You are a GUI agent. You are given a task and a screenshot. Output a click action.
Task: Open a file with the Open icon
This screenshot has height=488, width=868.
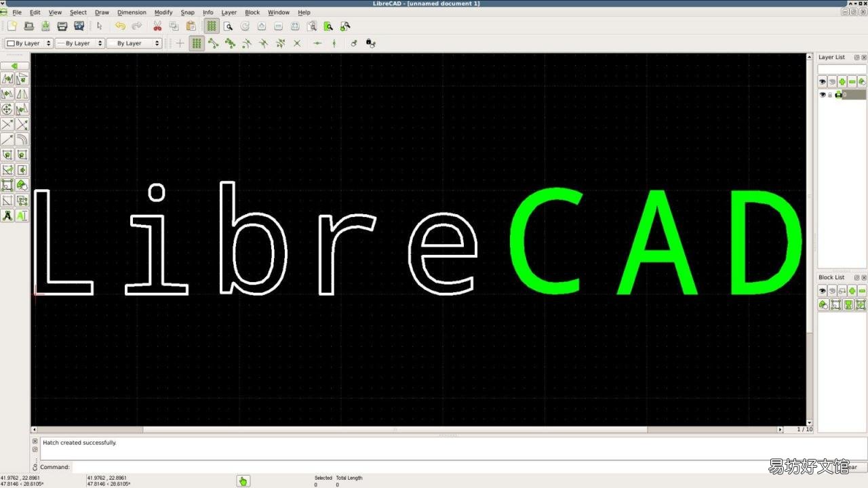pos(28,26)
